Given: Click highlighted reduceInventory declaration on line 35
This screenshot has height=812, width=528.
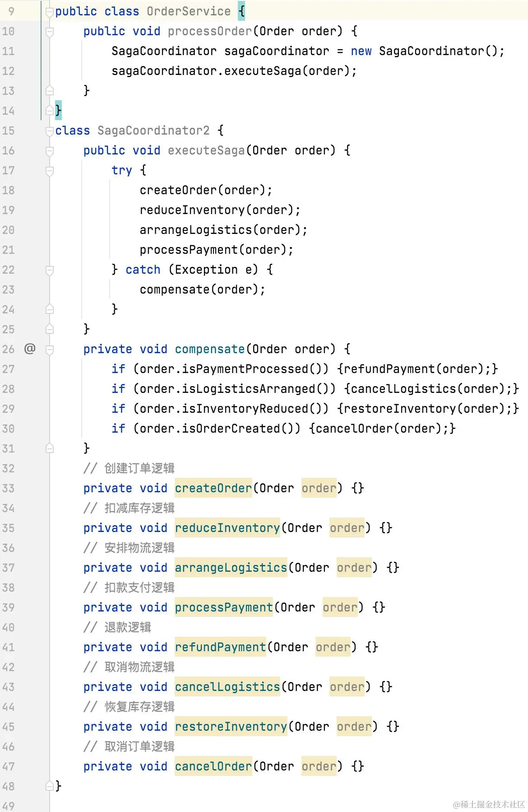Looking at the screenshot, I should coord(227,528).
